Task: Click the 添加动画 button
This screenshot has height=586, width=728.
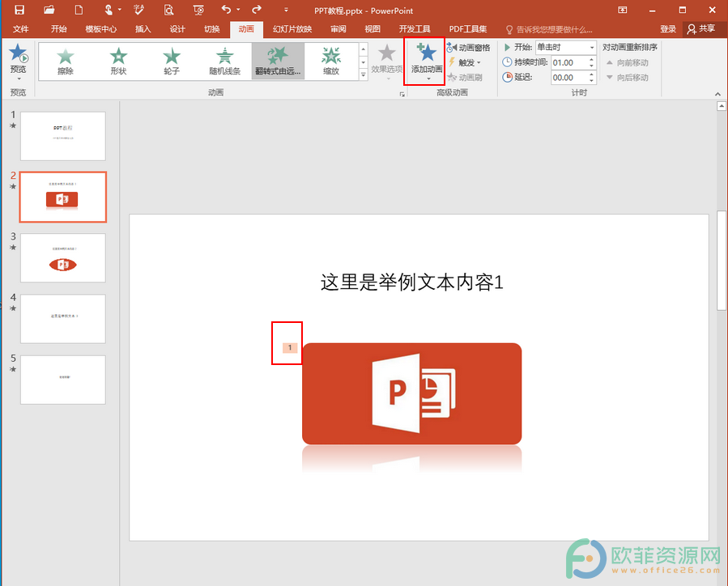Action: coord(427,62)
